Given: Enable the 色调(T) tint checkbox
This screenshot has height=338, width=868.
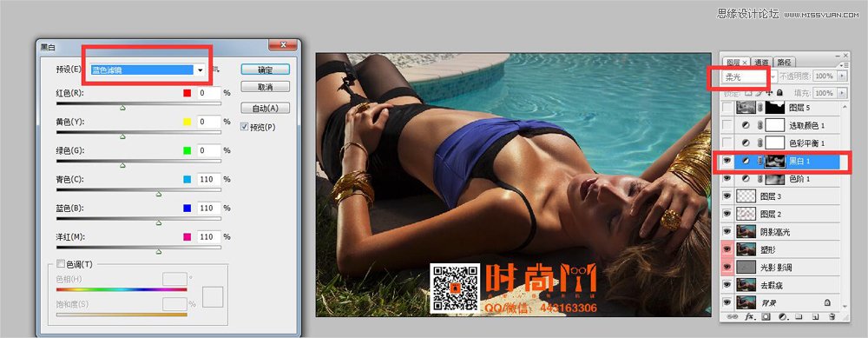Looking at the screenshot, I should (x=61, y=264).
